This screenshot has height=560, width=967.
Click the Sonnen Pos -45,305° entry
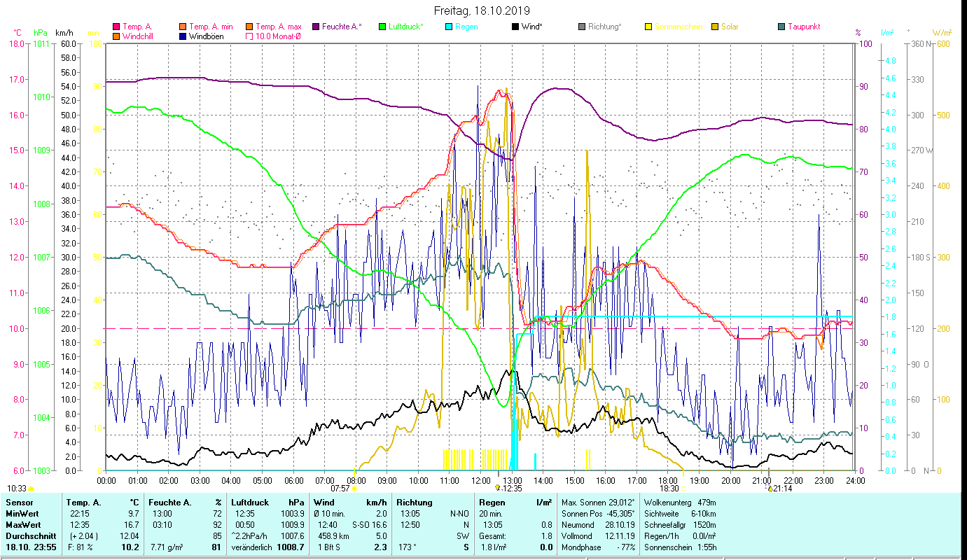598,514
